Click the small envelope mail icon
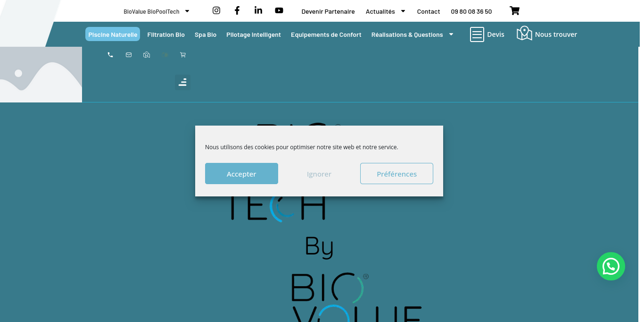Viewport: 644px width, 322px height. pyautogui.click(x=129, y=55)
